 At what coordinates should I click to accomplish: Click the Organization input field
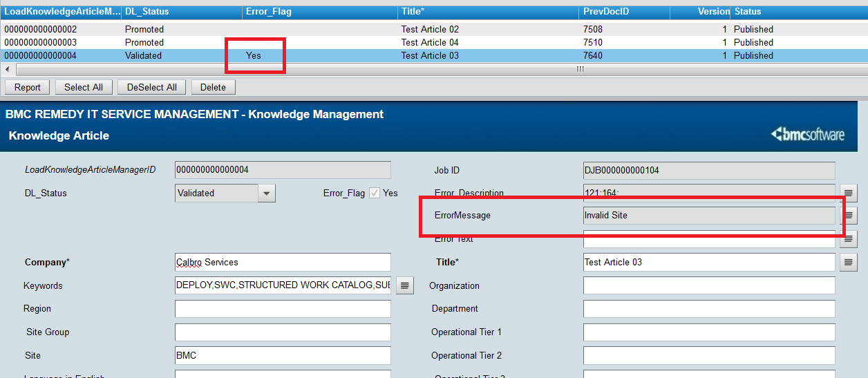(x=709, y=285)
